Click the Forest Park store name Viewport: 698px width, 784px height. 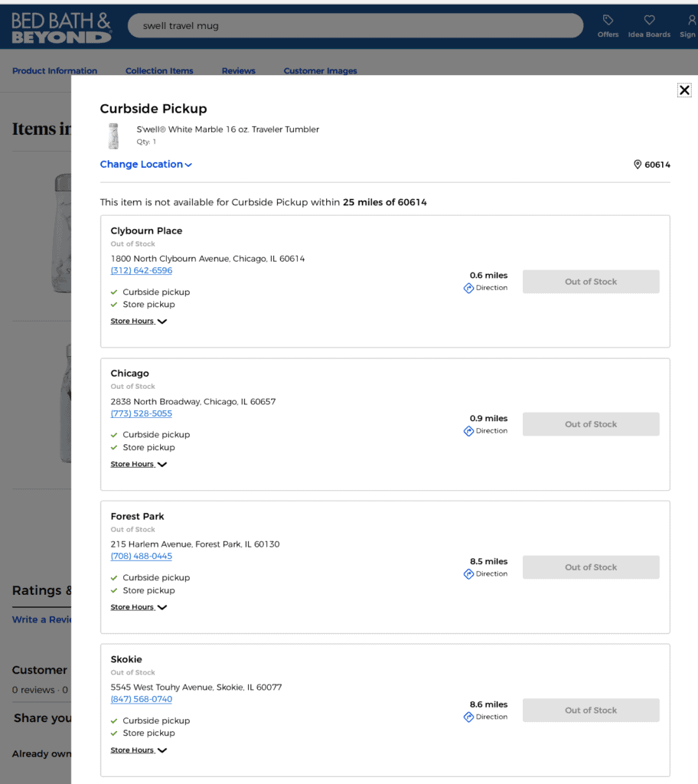(138, 517)
